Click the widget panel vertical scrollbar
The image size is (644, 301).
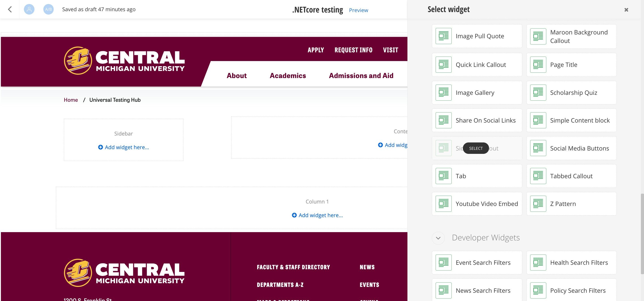(642, 234)
